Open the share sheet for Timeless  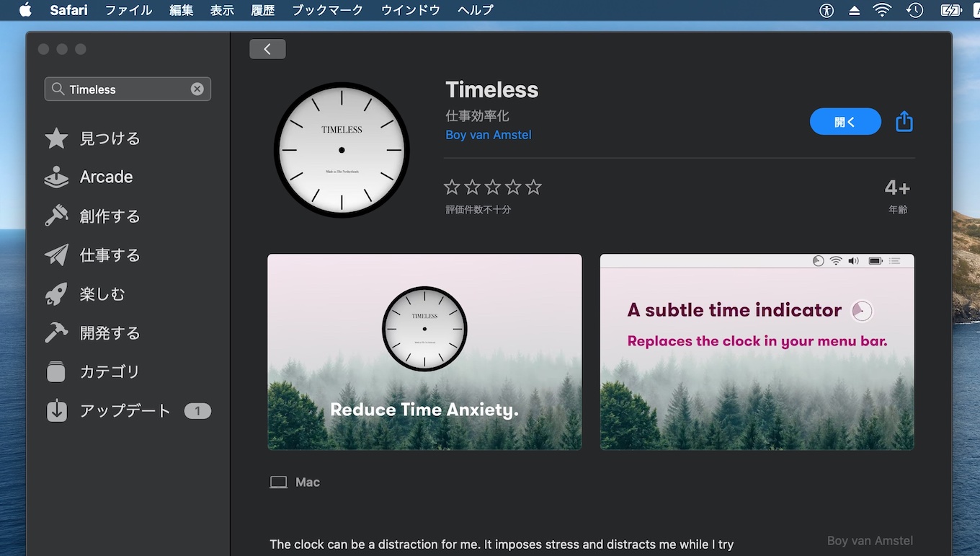(x=904, y=121)
